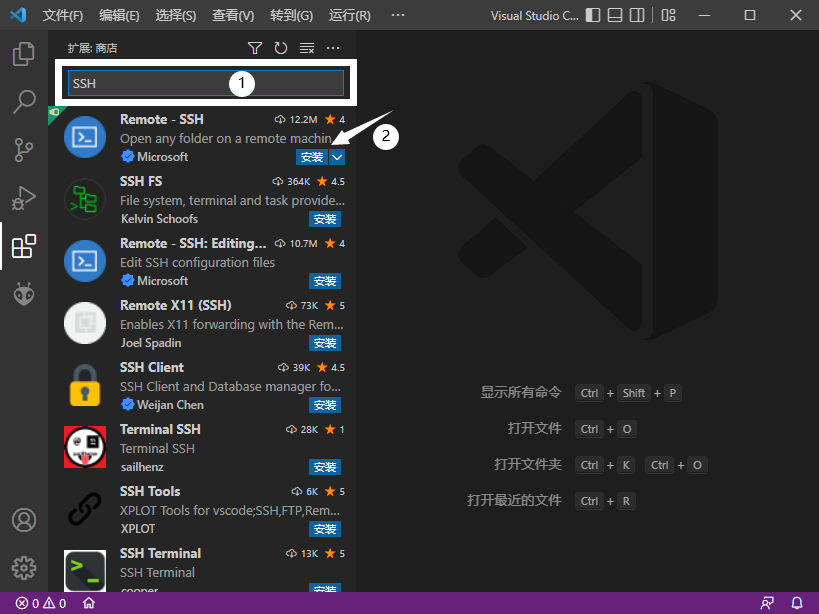Viewport: 819px width, 614px height.
Task: Click the SSH Terminal extension icon
Action: 85,571
